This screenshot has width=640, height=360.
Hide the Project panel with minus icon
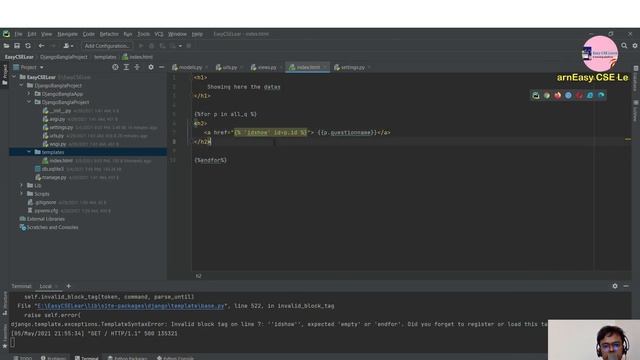162,67
